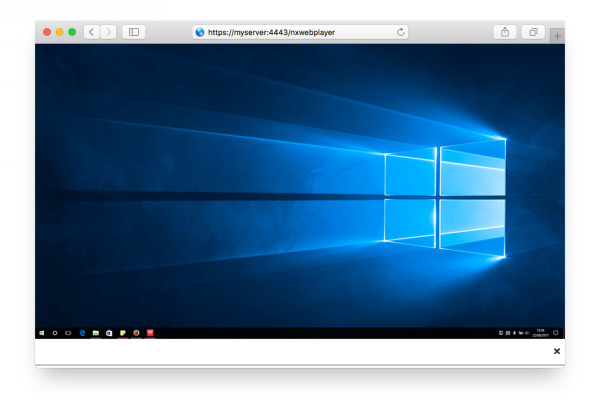Click the network icon in the system tray
This screenshot has height=418, width=600.
pos(521,333)
